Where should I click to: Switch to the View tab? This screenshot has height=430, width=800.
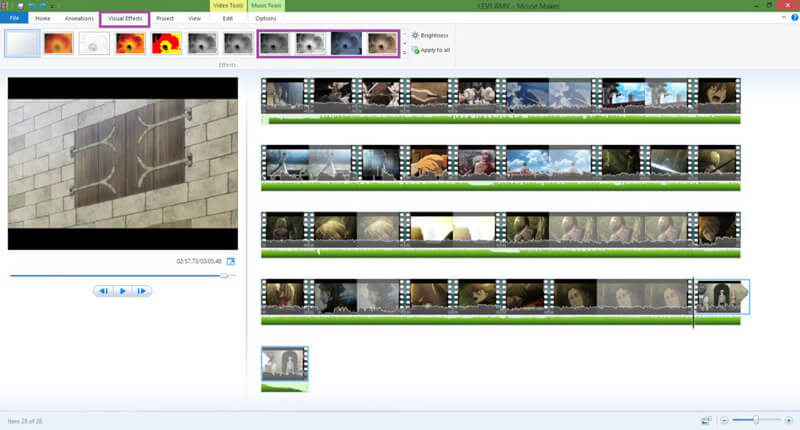(194, 18)
